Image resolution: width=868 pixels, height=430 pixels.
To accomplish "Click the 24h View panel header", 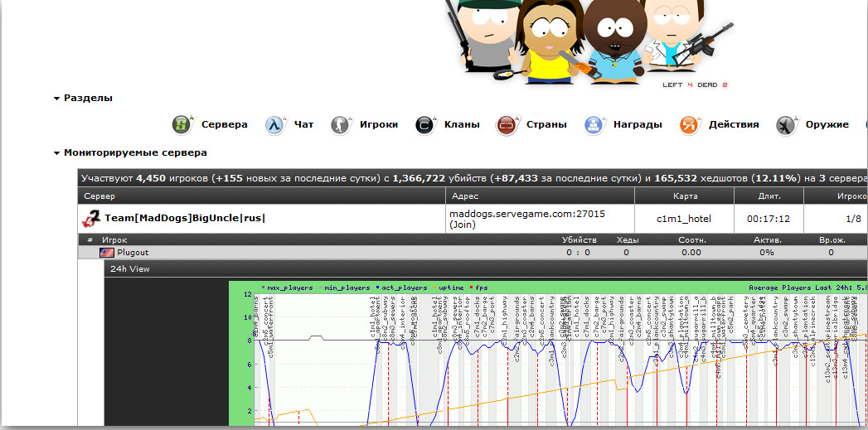I will [486, 269].
